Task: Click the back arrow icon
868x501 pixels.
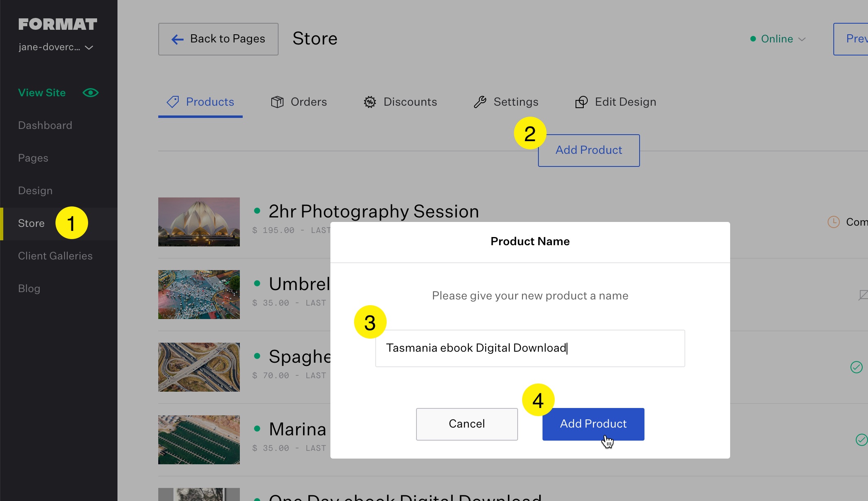Action: point(177,39)
